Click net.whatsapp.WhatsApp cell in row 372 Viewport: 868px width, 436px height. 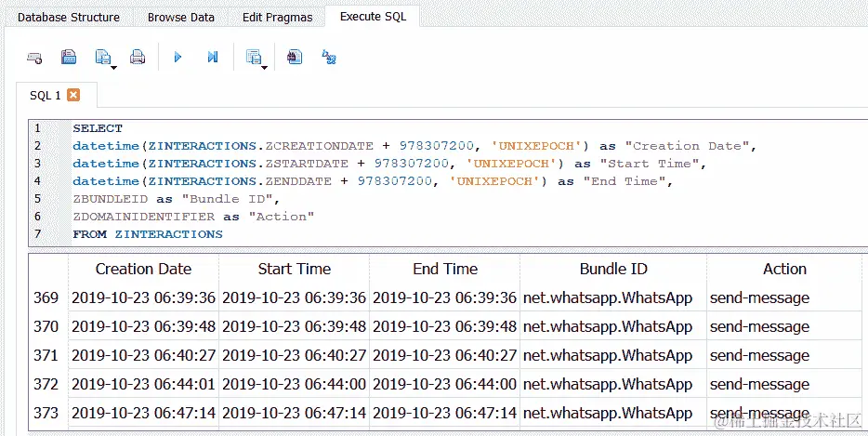(x=613, y=385)
